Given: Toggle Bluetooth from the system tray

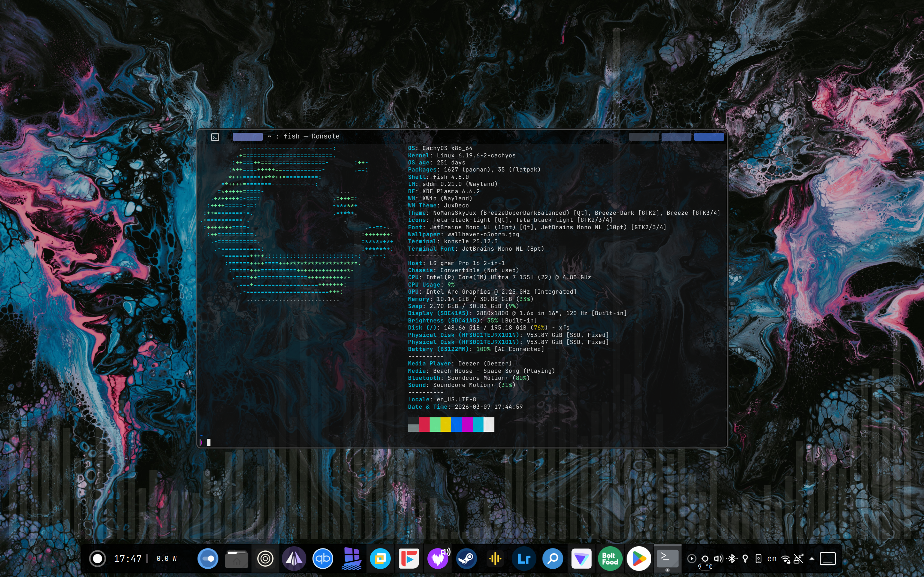Looking at the screenshot, I should tap(732, 559).
